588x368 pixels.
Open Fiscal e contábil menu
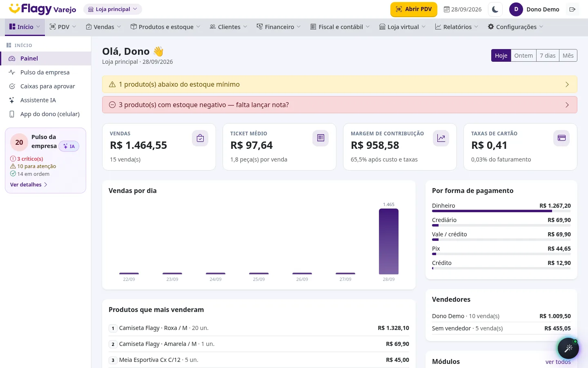[x=340, y=27]
